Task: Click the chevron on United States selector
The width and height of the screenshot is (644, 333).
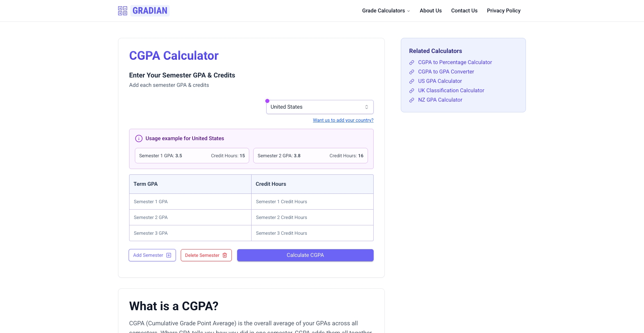Action: [367, 107]
